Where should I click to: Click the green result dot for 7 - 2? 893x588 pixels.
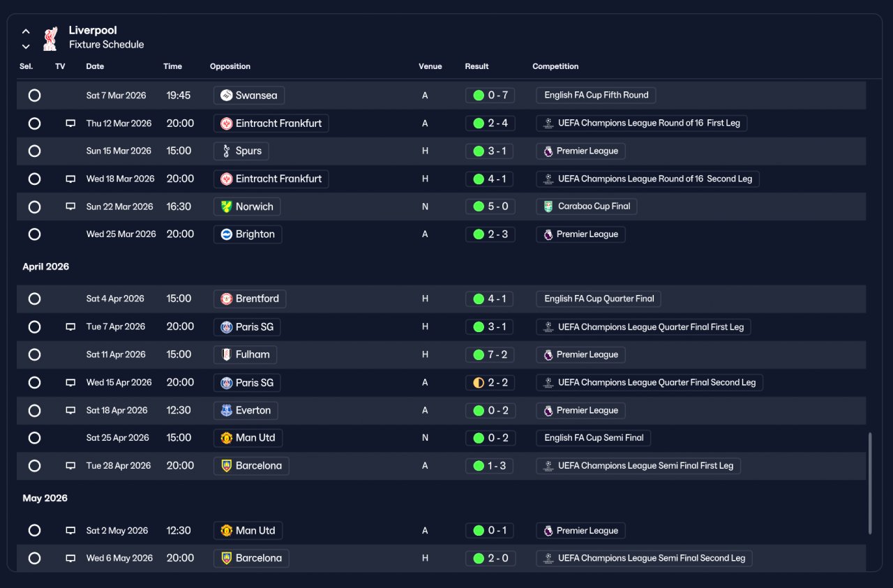click(479, 355)
